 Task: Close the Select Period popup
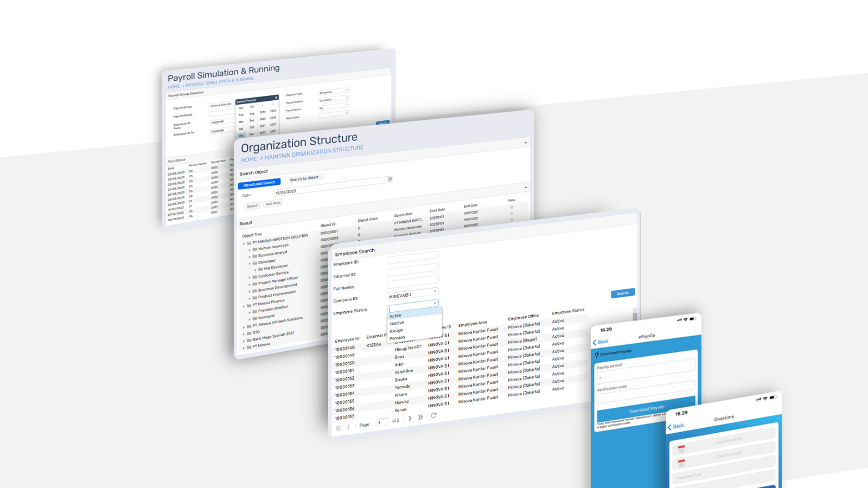point(276,98)
